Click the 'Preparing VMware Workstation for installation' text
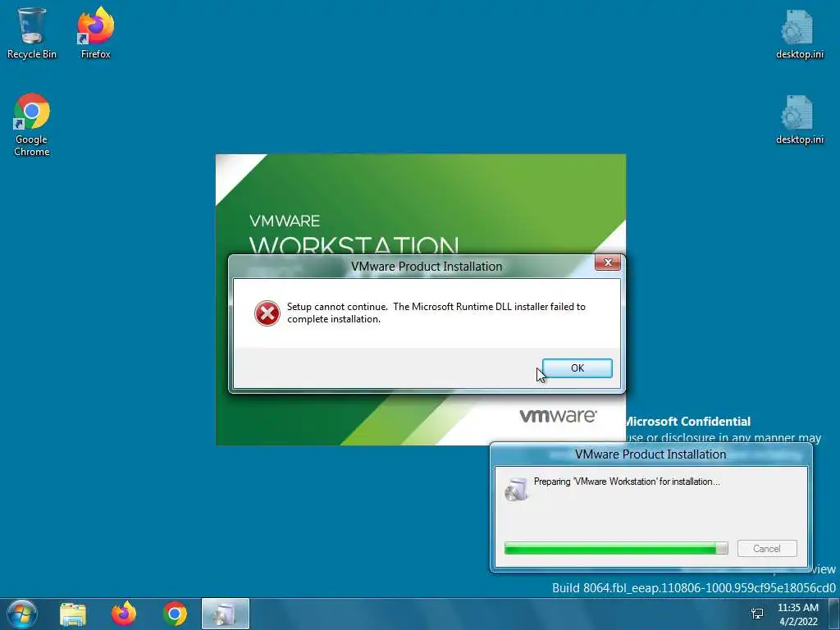This screenshot has width=840, height=630. (627, 482)
